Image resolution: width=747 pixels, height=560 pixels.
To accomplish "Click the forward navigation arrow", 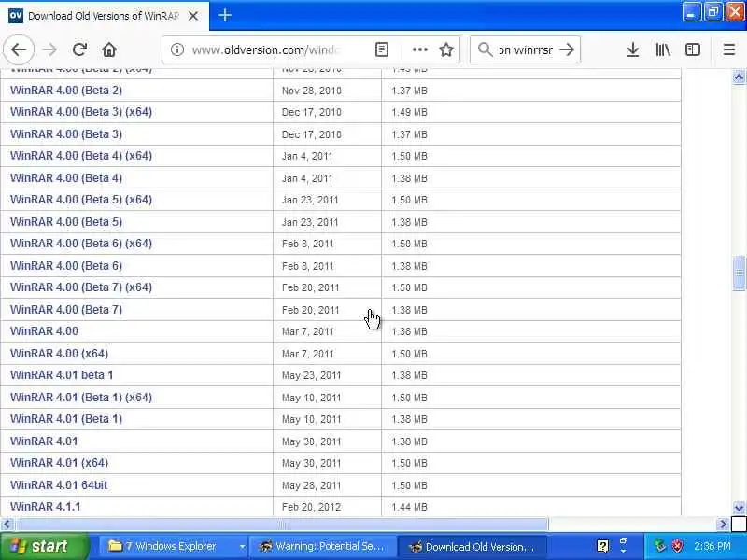I will pyautogui.click(x=49, y=49).
